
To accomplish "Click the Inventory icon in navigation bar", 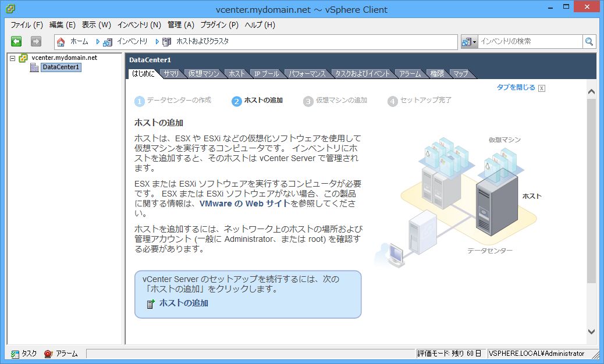I will pos(108,41).
